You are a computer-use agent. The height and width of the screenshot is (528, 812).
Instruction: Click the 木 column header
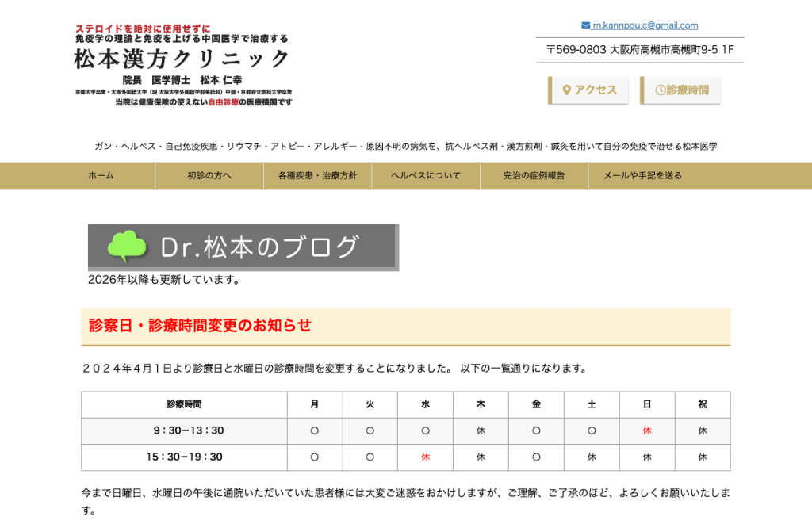(481, 404)
